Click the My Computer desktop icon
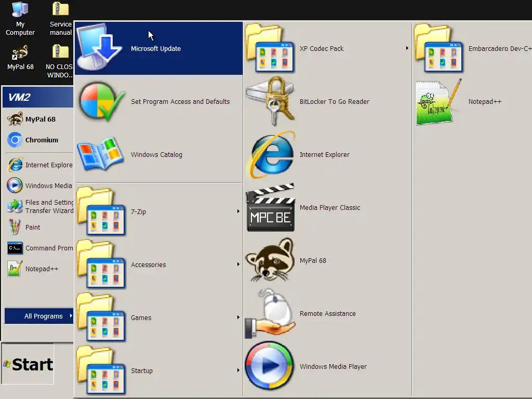 pos(20,9)
